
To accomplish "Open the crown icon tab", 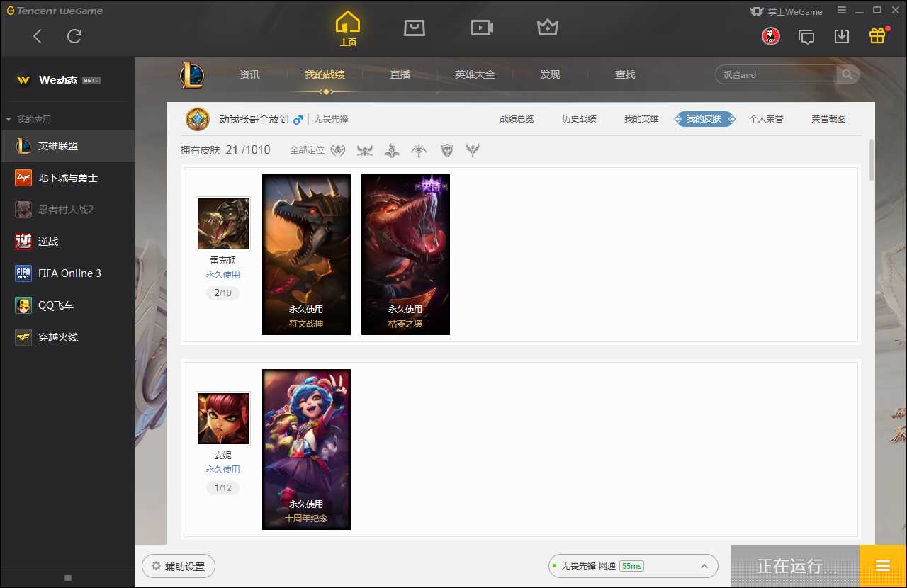I will click(548, 28).
